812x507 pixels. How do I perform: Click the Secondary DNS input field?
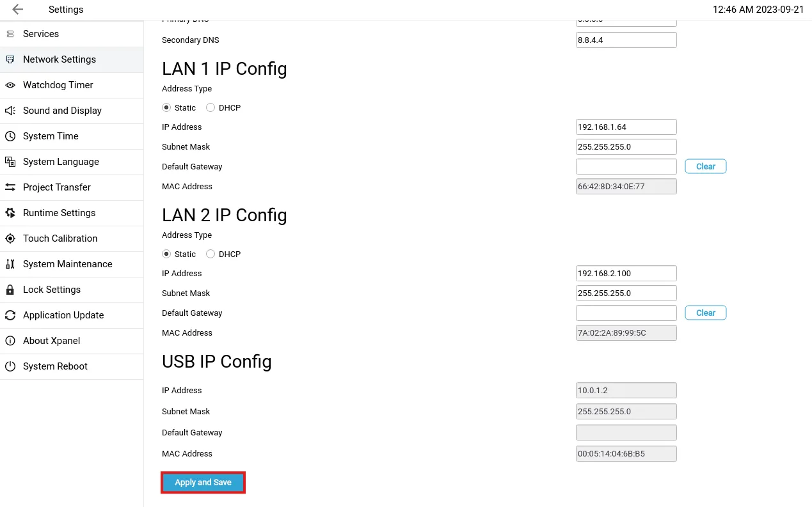(x=626, y=40)
